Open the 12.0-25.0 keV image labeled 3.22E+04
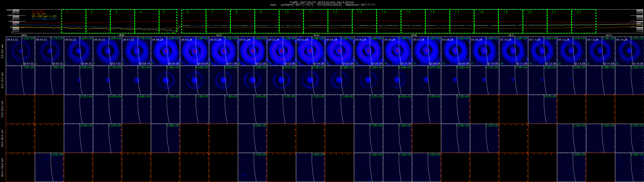This screenshot has width=644, height=182. coord(78,109)
